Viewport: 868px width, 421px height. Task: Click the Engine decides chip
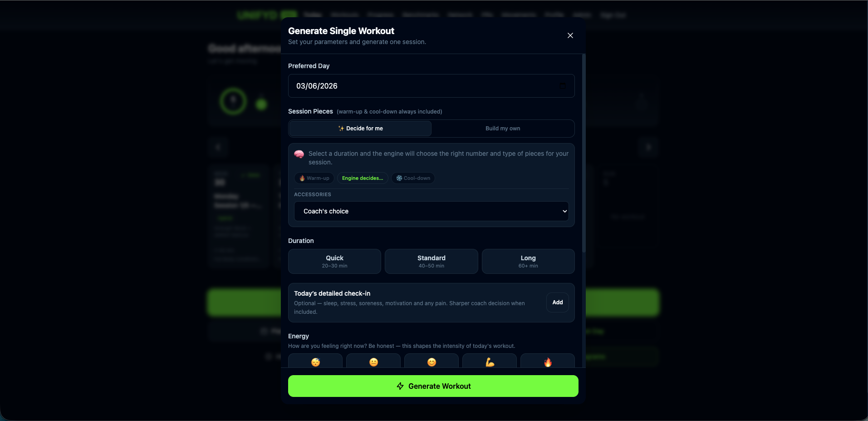(x=363, y=178)
